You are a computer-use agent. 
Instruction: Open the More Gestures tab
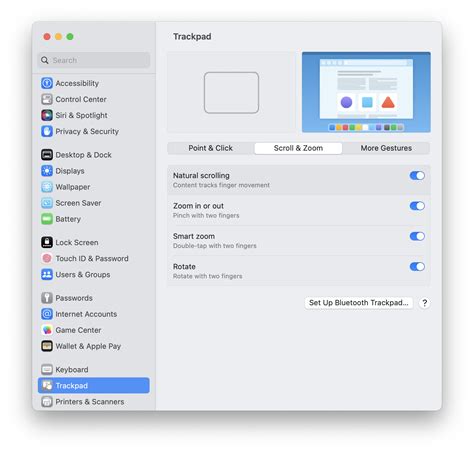[386, 148]
